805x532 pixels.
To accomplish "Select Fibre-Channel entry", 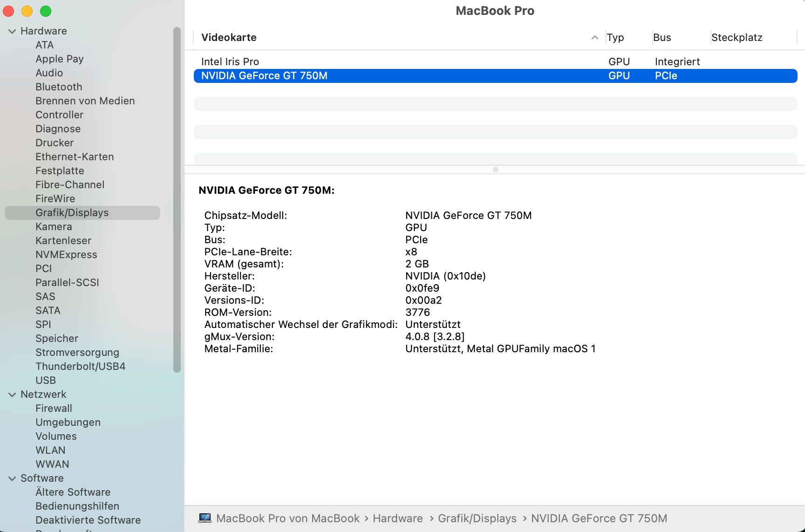I will [x=70, y=184].
